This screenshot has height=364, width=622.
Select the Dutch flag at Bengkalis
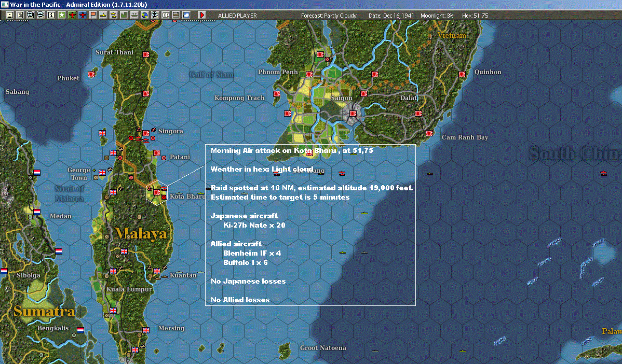point(80,330)
